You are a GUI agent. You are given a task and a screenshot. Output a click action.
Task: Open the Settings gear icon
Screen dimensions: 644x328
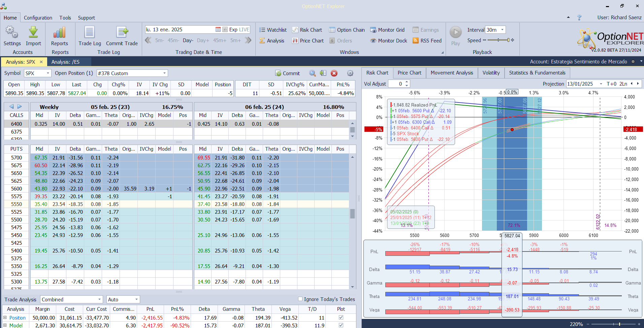pyautogui.click(x=12, y=32)
